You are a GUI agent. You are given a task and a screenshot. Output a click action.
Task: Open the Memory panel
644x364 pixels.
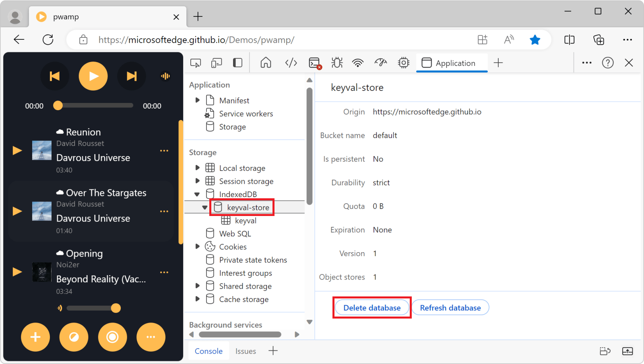pyautogui.click(x=403, y=63)
